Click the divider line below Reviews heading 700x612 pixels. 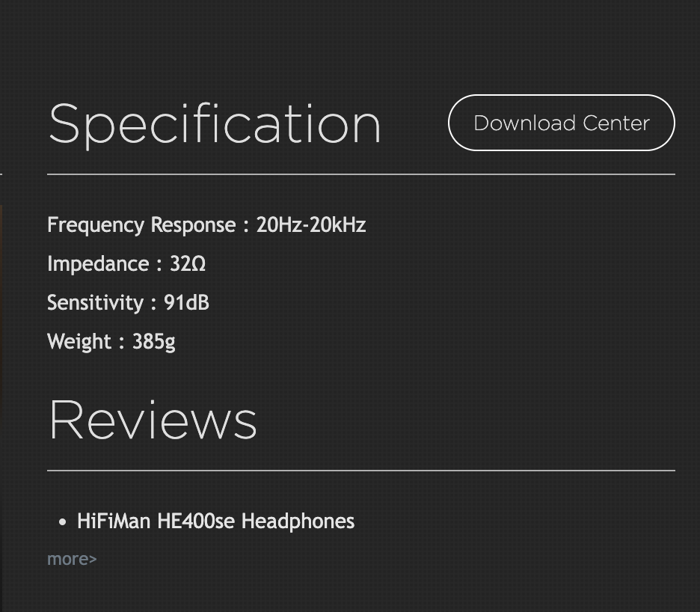click(360, 471)
